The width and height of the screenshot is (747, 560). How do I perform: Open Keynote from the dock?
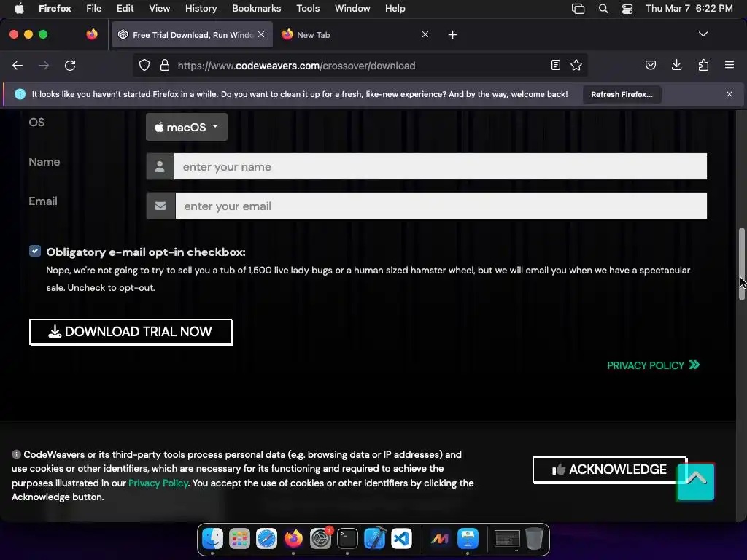[x=468, y=539]
